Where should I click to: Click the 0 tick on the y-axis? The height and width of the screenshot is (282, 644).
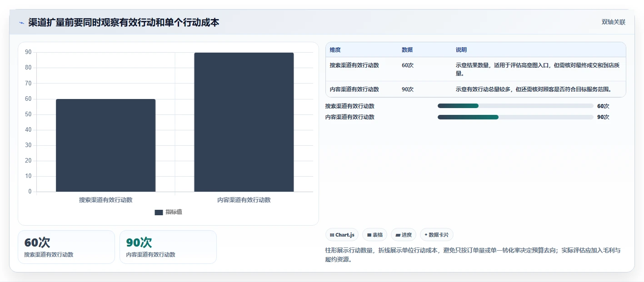(30, 192)
